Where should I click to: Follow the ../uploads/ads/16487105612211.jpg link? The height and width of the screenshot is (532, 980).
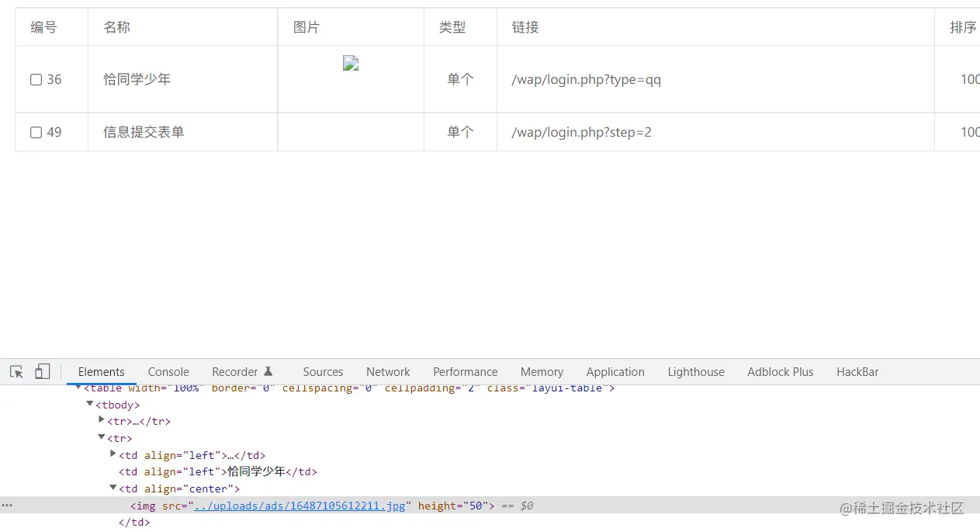(300, 506)
